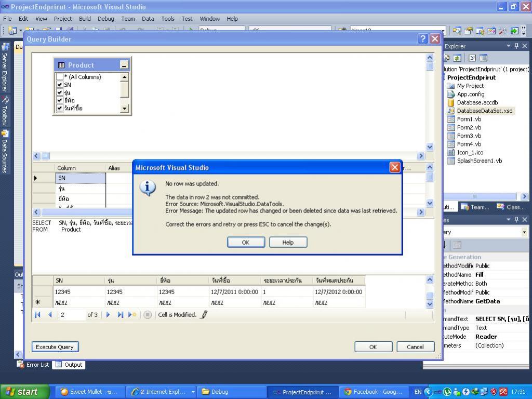Click the 12/7/2011 0:00:00 result cell
Screen dimensions: 532x399
coord(235,292)
